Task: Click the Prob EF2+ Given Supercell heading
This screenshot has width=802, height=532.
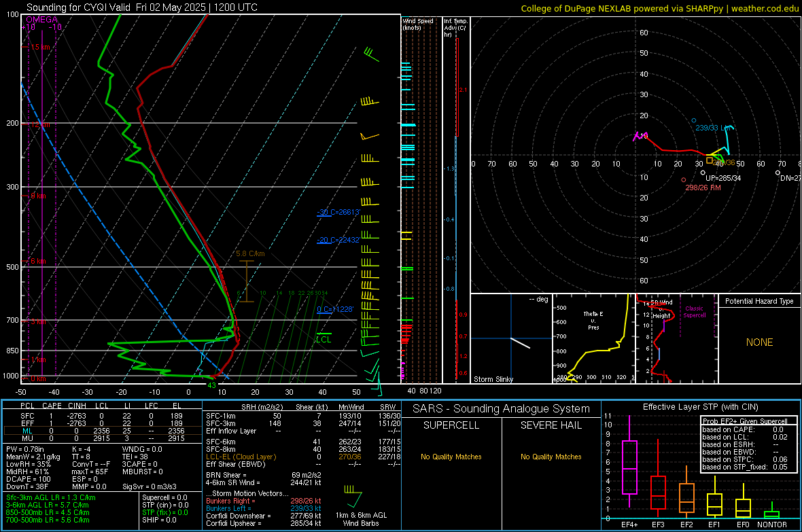Action: pyautogui.click(x=745, y=421)
